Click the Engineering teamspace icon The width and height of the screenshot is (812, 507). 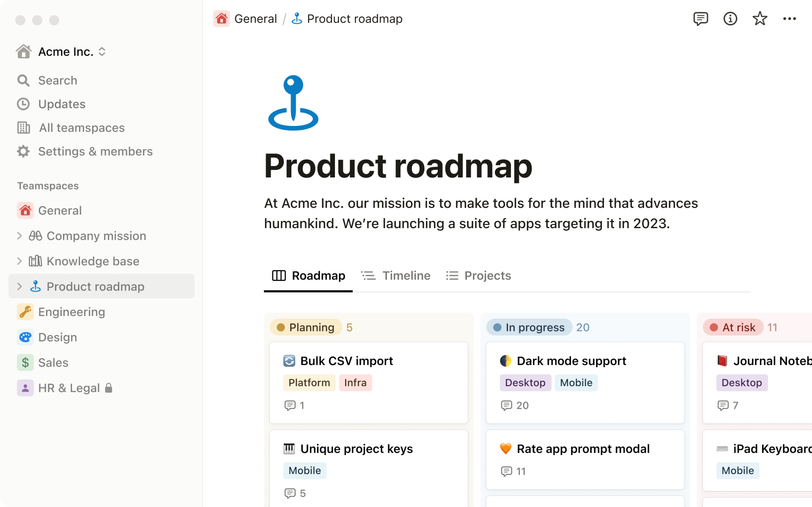25,311
